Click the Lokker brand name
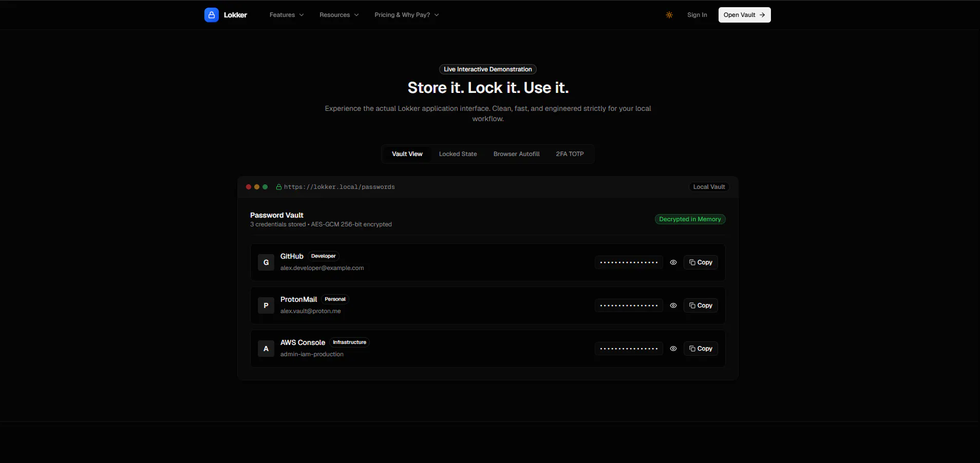Viewport: 980px width, 463px height. click(235, 15)
